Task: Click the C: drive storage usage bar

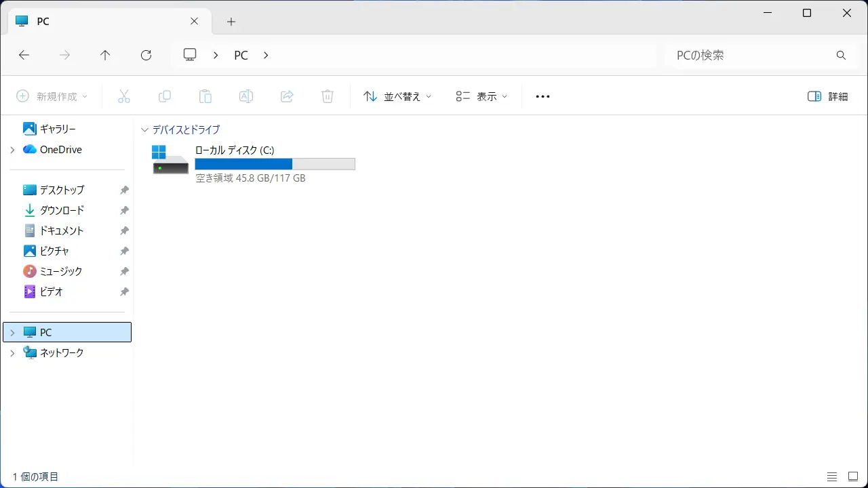Action: tap(275, 164)
